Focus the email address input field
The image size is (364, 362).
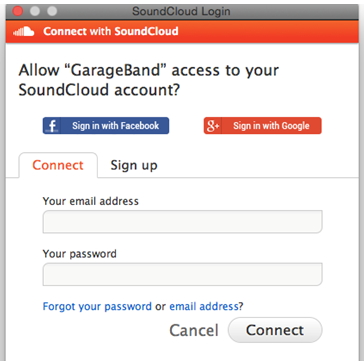tap(182, 222)
